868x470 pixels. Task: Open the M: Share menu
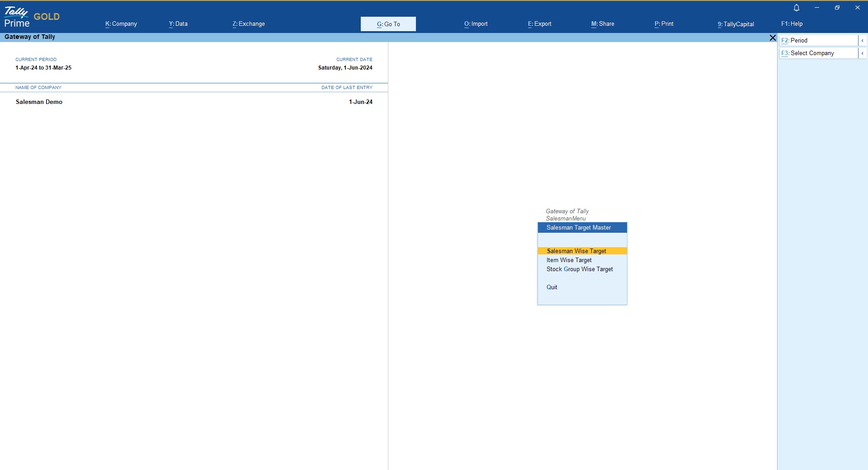(x=603, y=24)
